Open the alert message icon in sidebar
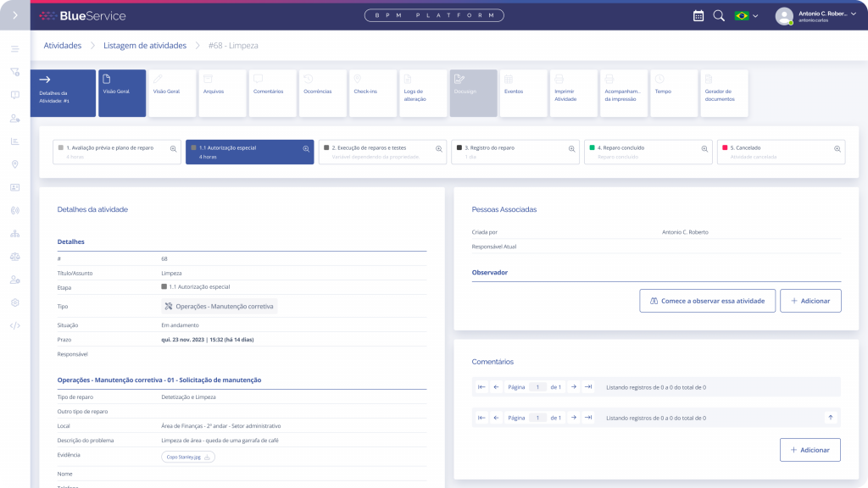This screenshot has height=488, width=868. click(15, 95)
